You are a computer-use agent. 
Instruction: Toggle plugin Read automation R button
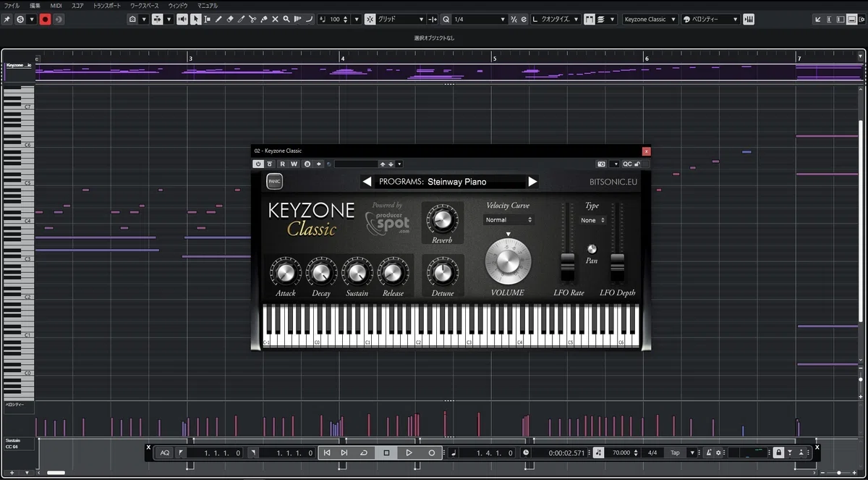[282, 164]
